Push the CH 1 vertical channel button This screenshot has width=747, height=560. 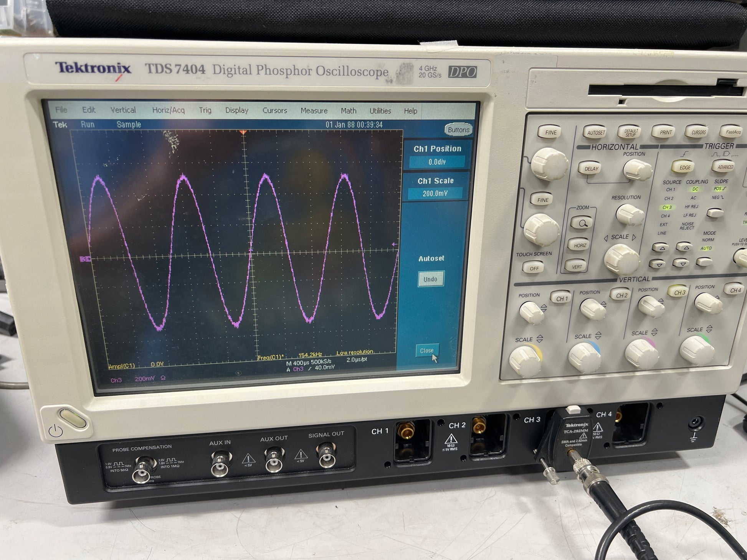562,298
